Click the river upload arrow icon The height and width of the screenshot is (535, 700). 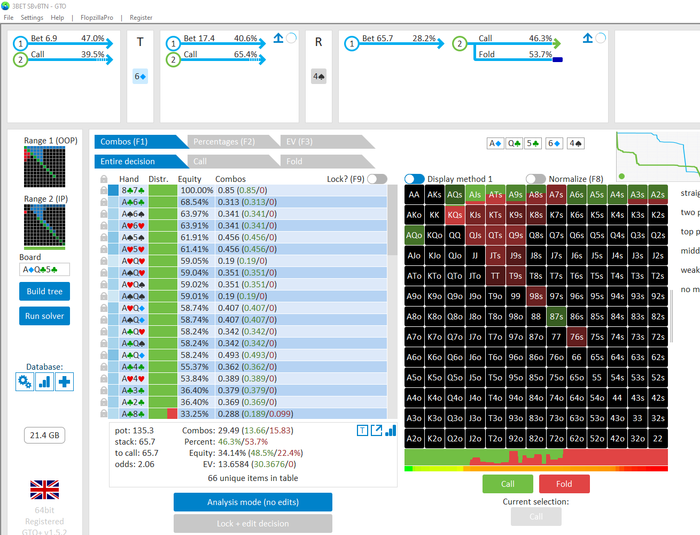(588, 38)
